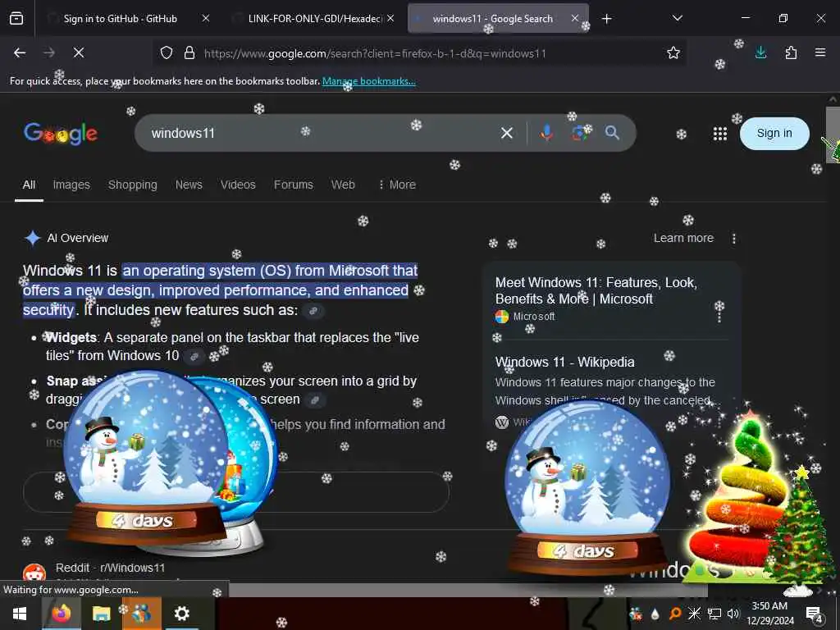Open Meet Windows 11 Microsoft result
This screenshot has width=840, height=630.
(x=596, y=290)
